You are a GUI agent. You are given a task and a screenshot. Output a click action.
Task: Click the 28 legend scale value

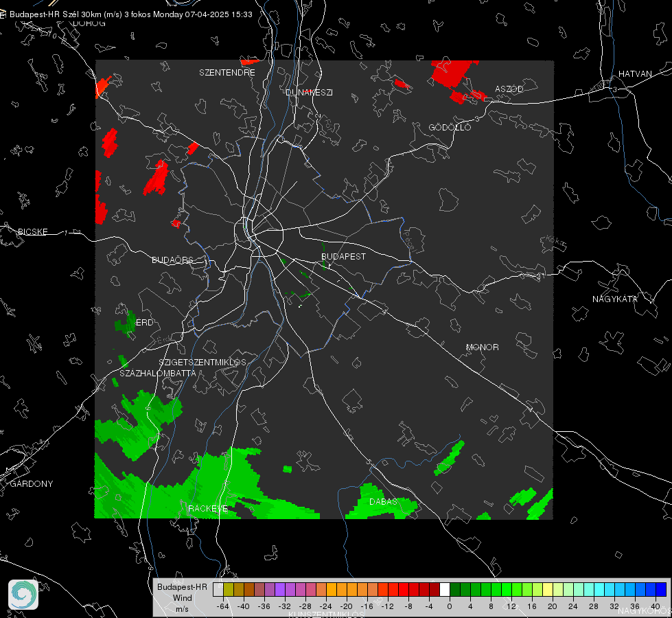pos(594,606)
